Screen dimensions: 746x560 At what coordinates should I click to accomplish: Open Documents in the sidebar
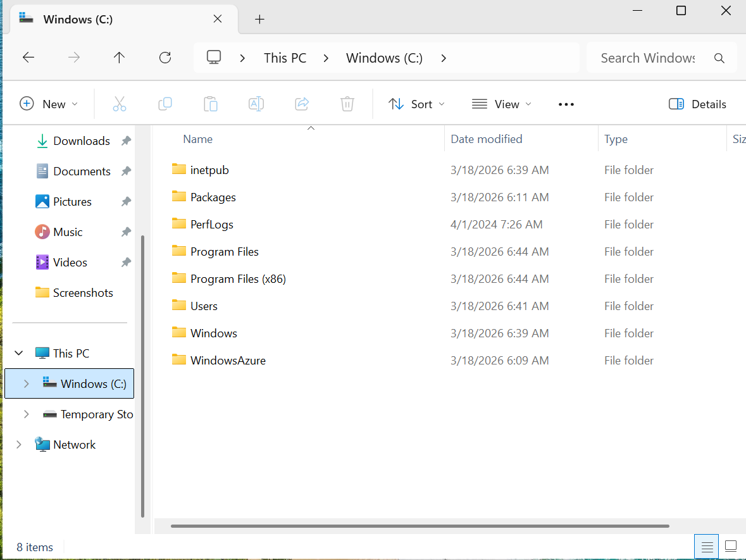(82, 171)
